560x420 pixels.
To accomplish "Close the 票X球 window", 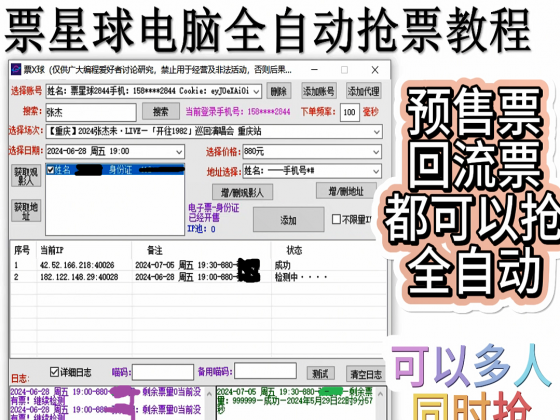I will coord(375,69).
